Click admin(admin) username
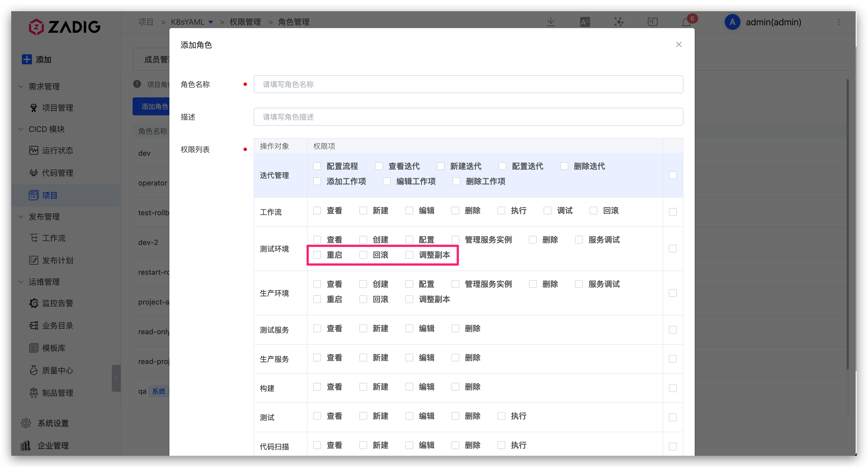The image size is (868, 467). point(773,22)
